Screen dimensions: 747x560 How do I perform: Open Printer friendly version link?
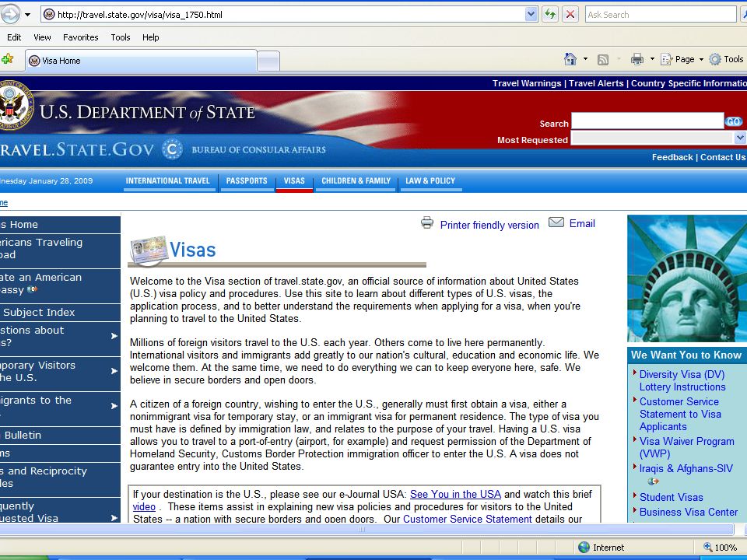coord(489,225)
